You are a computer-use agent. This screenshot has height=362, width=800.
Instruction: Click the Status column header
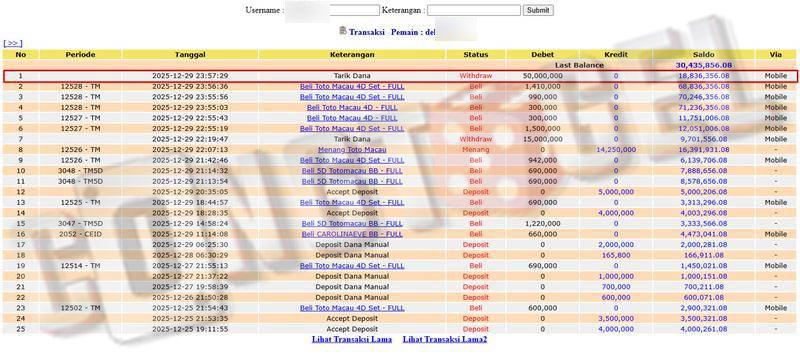(x=476, y=55)
